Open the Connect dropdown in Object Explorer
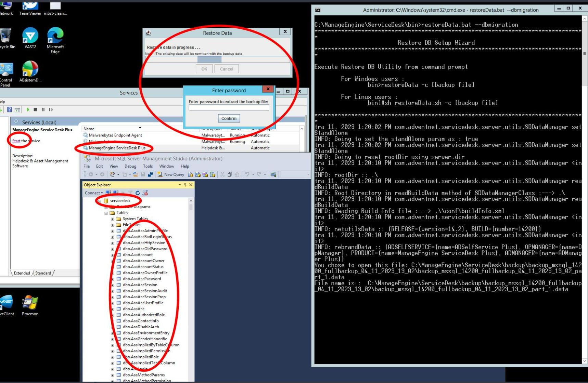 (94, 193)
